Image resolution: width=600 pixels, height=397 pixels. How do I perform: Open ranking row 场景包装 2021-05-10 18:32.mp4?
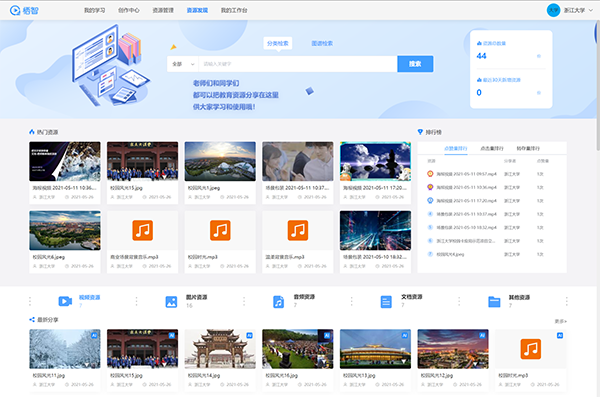(x=492, y=227)
